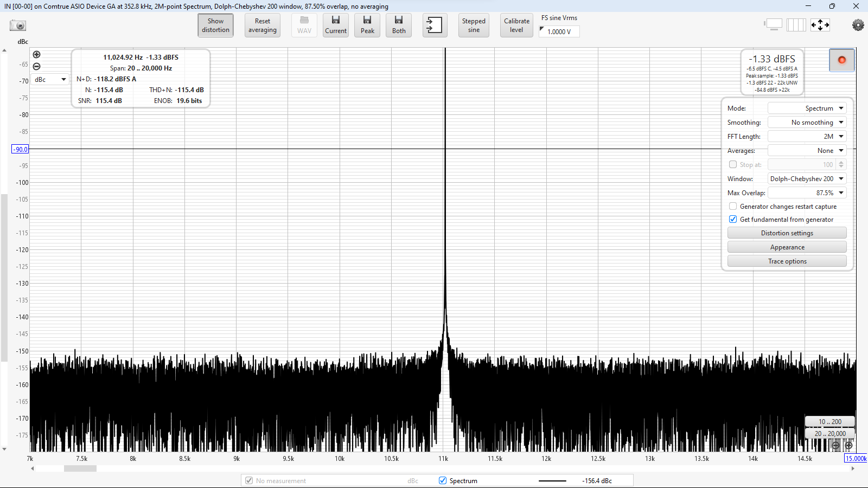
Task: Click the zoom out minus icon on graph
Action: click(x=36, y=67)
